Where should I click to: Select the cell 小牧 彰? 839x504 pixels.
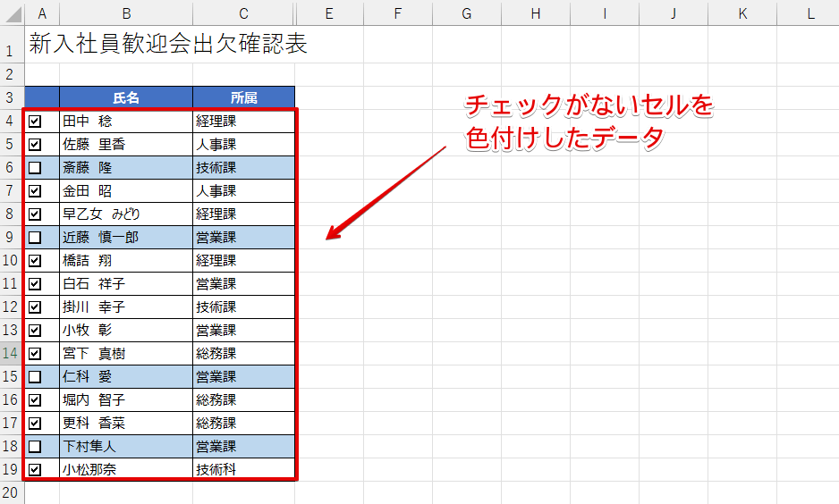126,331
